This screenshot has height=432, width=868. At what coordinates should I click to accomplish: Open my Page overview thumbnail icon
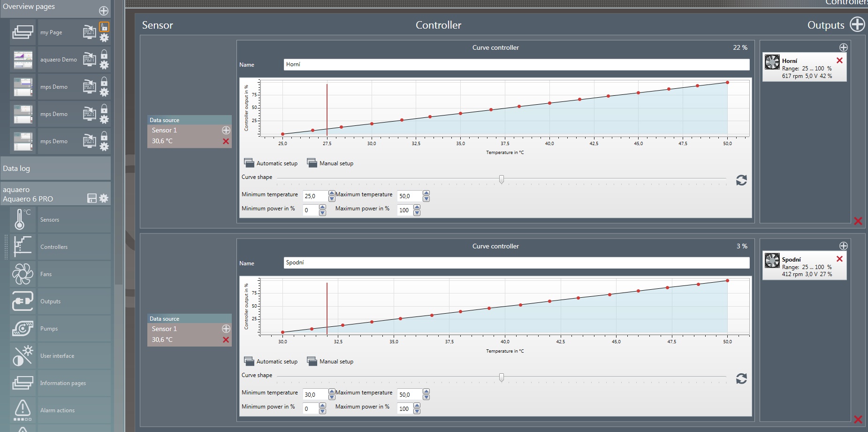(x=23, y=32)
